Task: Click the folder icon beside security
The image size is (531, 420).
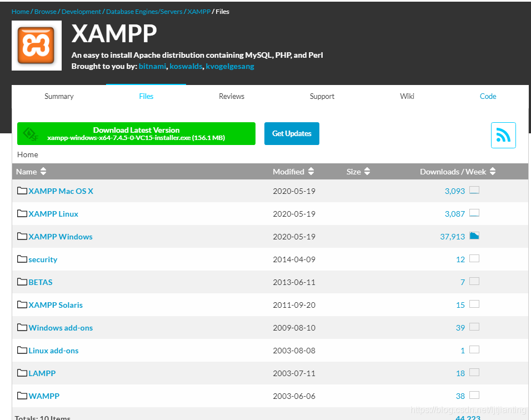Action: tap(22, 259)
